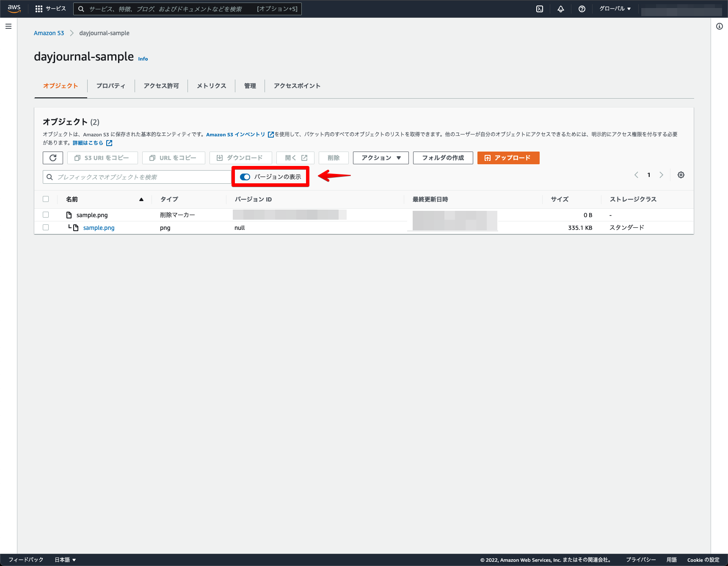Click the ストレージクラス column header
The width and height of the screenshot is (728, 566).
tap(633, 199)
